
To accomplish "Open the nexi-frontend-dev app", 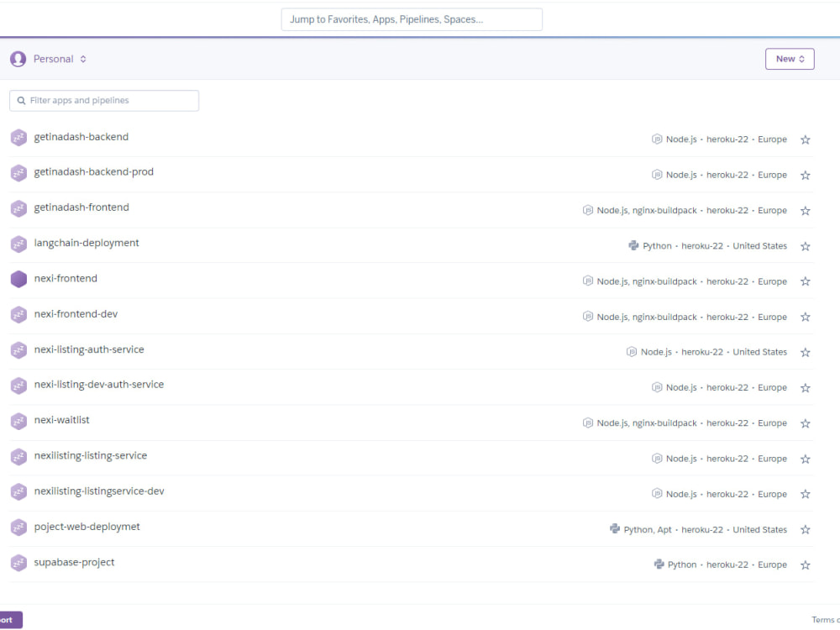I will click(x=76, y=314).
